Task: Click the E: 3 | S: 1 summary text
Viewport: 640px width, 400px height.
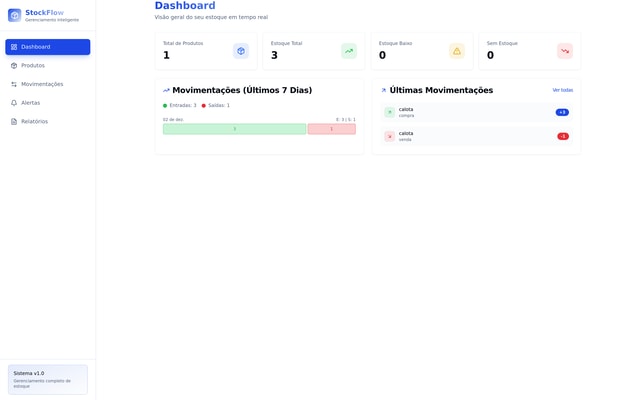Action: [346, 120]
